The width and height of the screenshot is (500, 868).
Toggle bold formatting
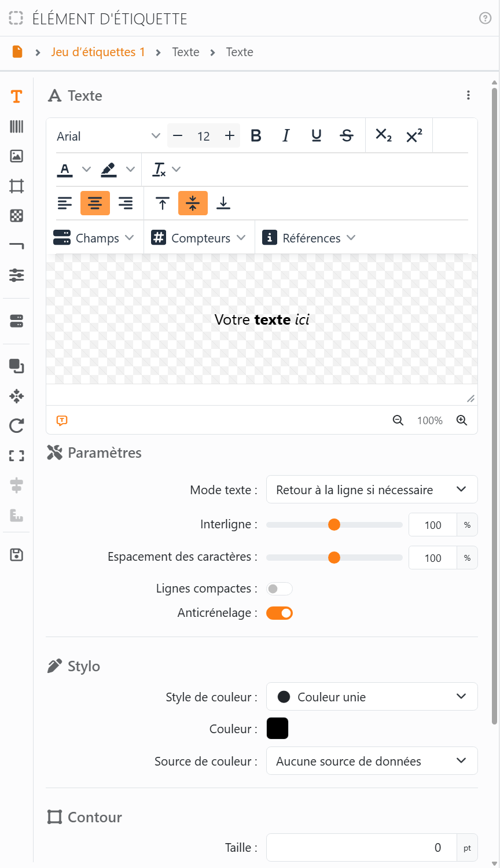tap(256, 136)
